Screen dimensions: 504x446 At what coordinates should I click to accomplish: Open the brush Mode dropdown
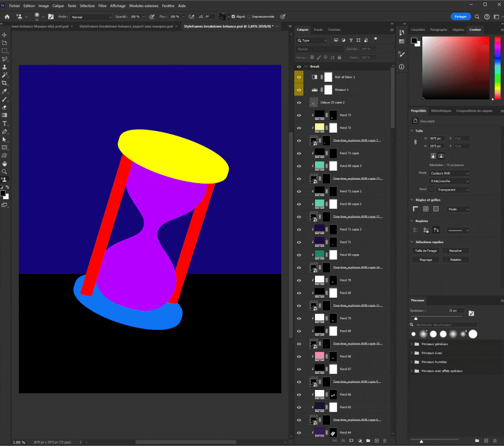coord(92,17)
